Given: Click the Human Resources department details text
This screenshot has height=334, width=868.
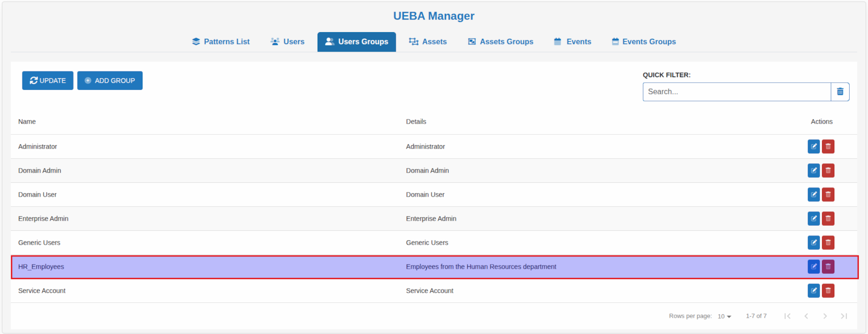Looking at the screenshot, I should pos(481,267).
